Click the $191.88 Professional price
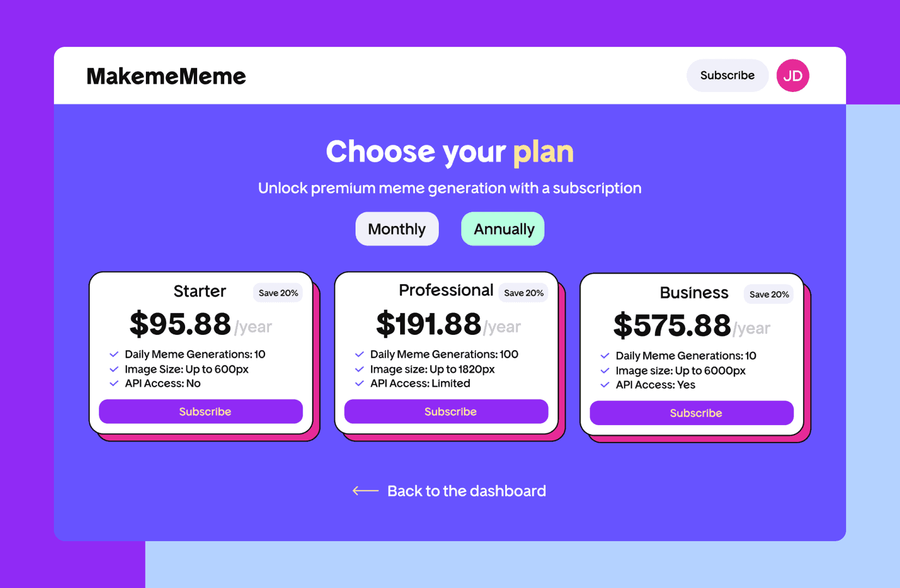 pos(428,324)
